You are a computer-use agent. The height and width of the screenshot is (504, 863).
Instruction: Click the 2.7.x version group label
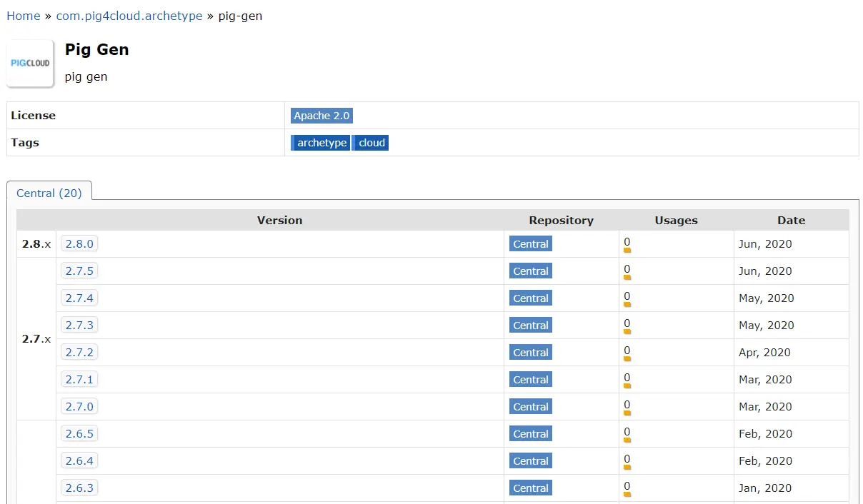[36, 339]
